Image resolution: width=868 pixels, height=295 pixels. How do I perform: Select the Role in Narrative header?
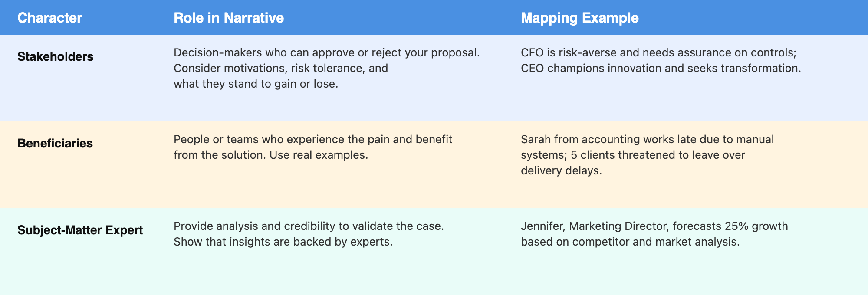[229, 18]
